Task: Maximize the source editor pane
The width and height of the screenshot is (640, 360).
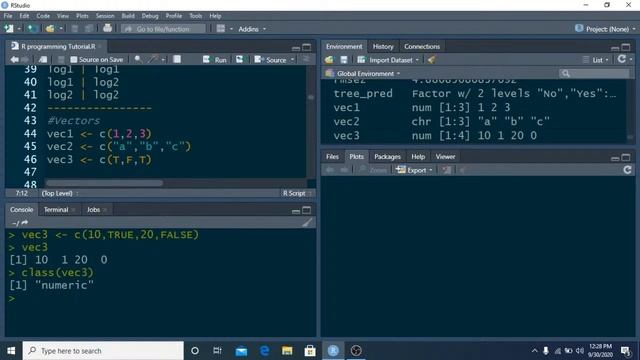Action: point(307,47)
